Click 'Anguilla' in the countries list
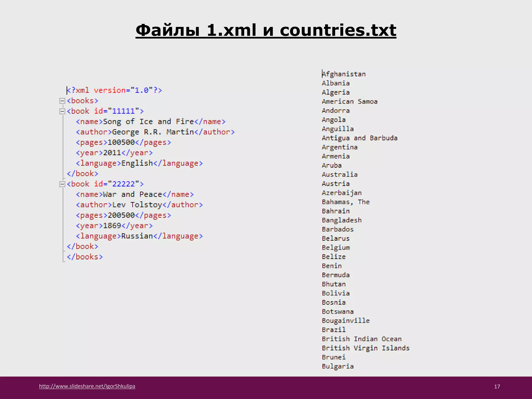Screen dimensions: 532x399 click(x=338, y=129)
